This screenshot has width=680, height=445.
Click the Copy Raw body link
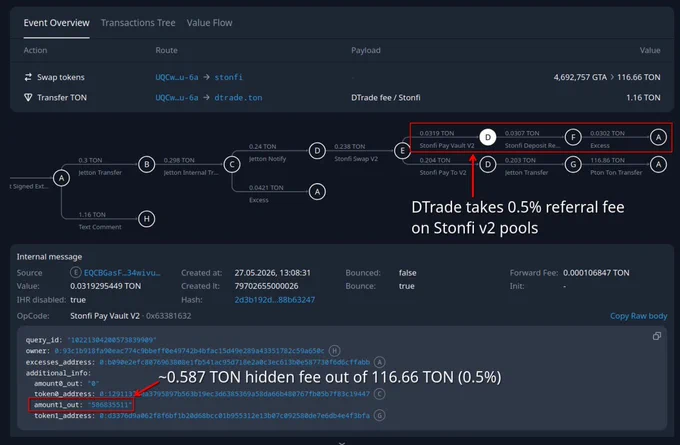(638, 316)
